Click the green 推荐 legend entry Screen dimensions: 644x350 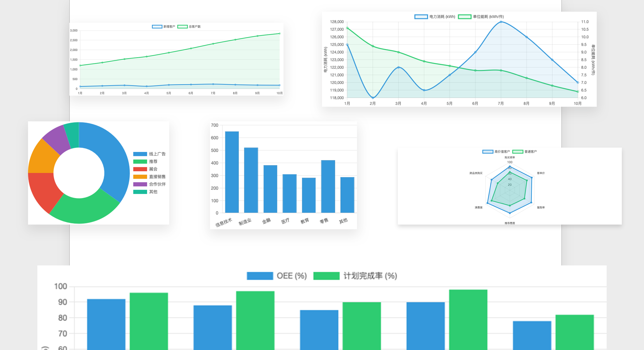(x=145, y=162)
